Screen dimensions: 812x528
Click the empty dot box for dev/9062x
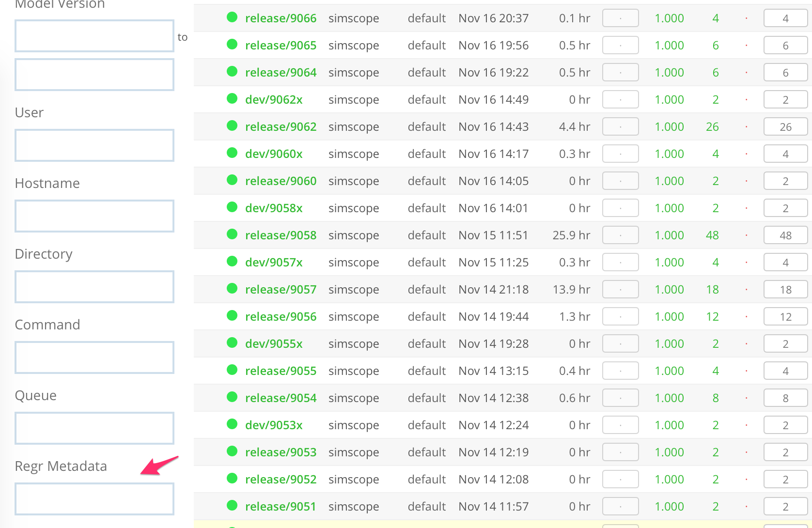tap(620, 100)
